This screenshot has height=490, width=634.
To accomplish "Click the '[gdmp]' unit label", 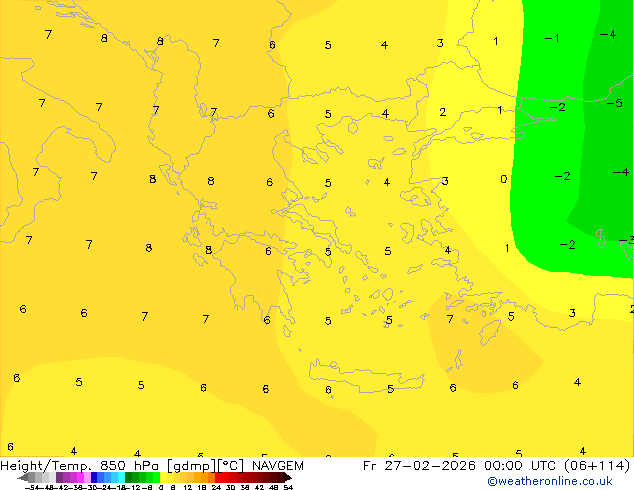I will coord(191,466).
